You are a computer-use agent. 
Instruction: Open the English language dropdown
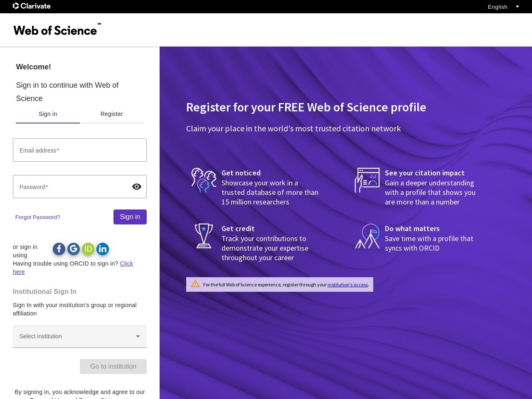pos(503,7)
